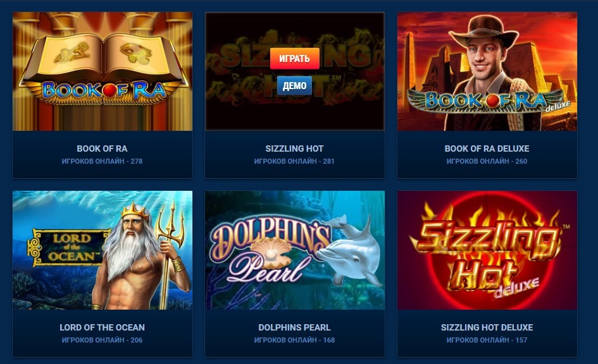Click the players online 278 label
The image size is (598, 364).
(x=103, y=161)
